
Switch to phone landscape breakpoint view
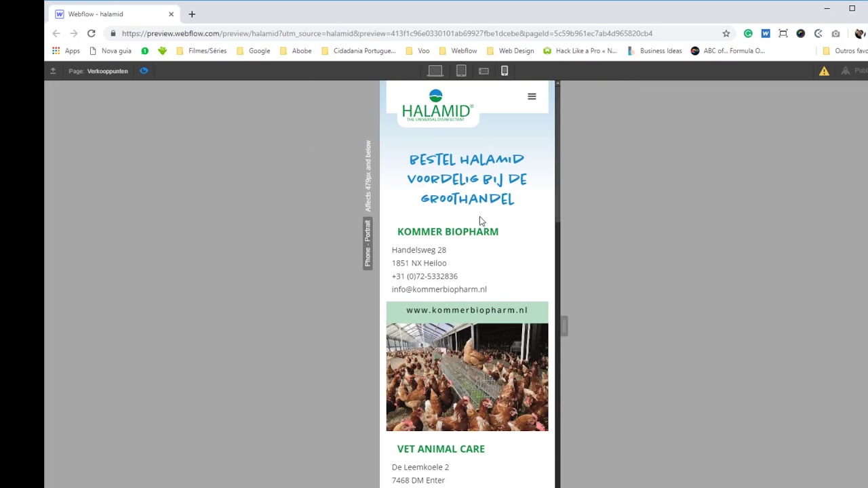pos(484,70)
